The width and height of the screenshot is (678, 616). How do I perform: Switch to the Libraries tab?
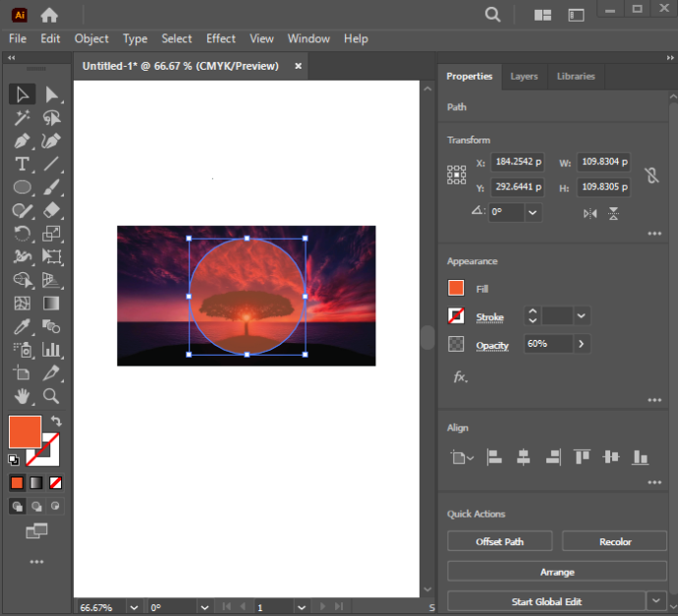[x=576, y=77]
